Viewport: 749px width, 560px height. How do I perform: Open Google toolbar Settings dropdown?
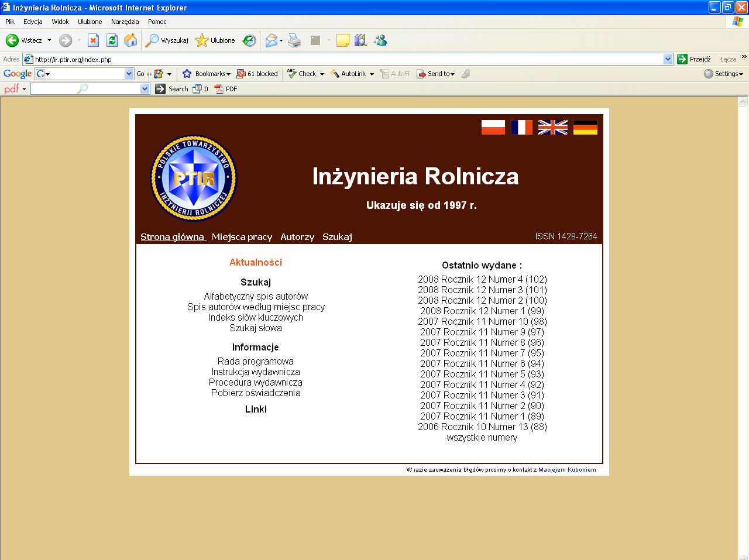click(x=724, y=74)
